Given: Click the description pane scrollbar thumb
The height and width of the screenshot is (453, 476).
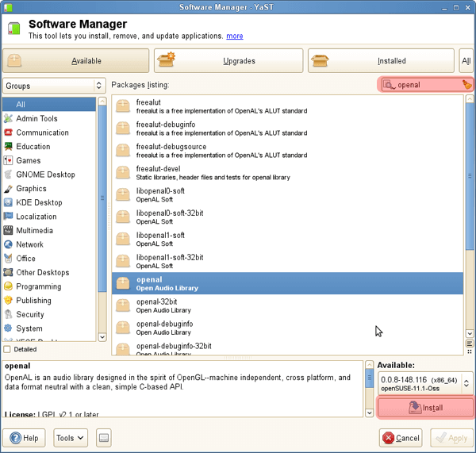Looking at the screenshot, I should click(369, 378).
